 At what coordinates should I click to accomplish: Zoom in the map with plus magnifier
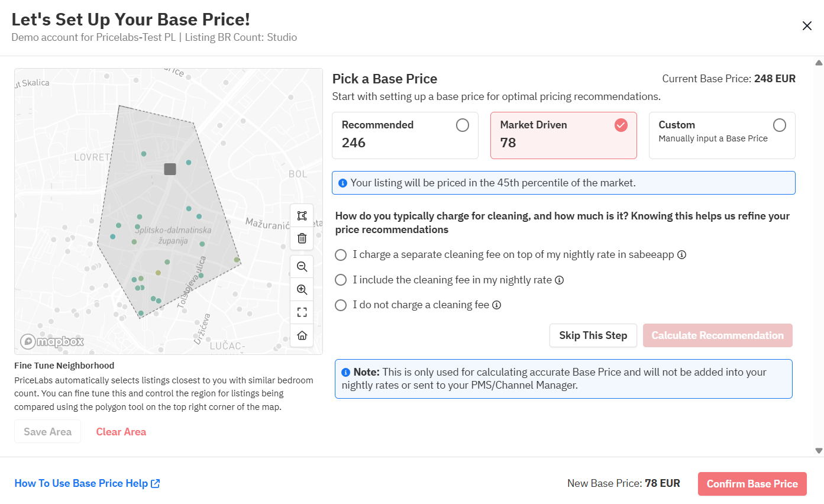coord(302,290)
